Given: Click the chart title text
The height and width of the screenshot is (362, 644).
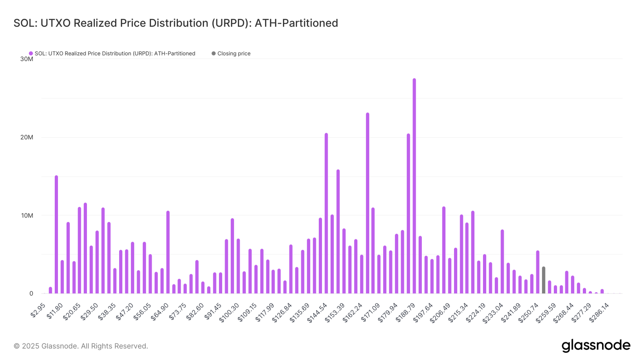Looking at the screenshot, I should click(x=175, y=23).
